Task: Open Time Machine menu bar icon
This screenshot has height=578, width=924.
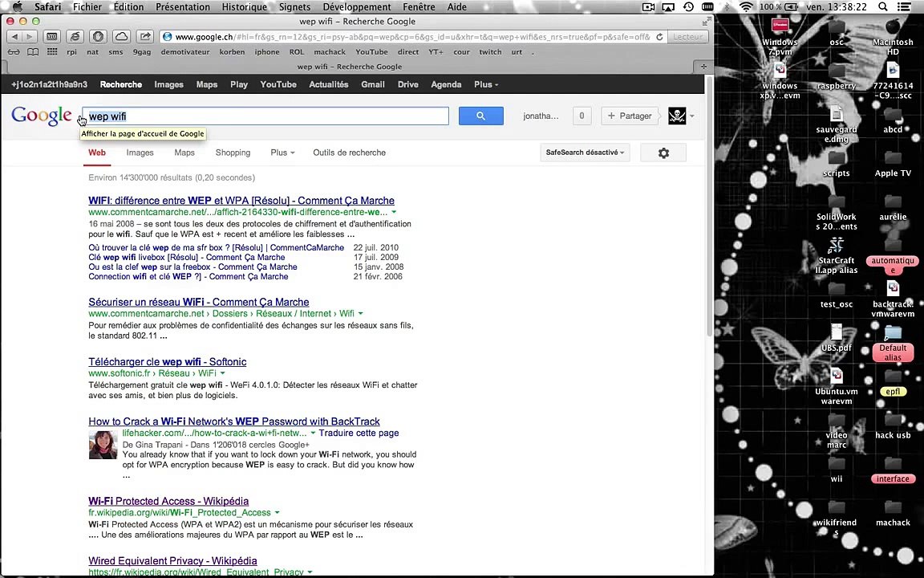Action: coord(688,6)
